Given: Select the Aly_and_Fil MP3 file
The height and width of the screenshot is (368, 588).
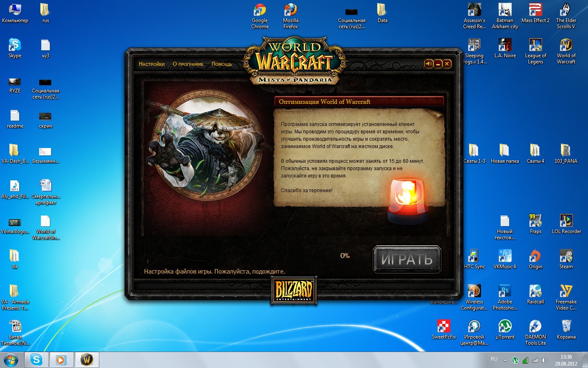Looking at the screenshot, I should pos(15,189).
